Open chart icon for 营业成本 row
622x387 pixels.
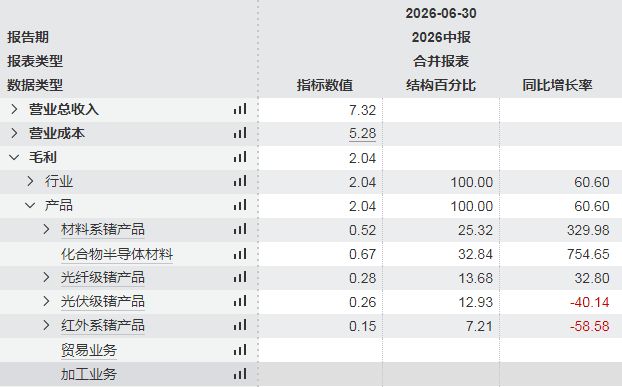point(240,133)
